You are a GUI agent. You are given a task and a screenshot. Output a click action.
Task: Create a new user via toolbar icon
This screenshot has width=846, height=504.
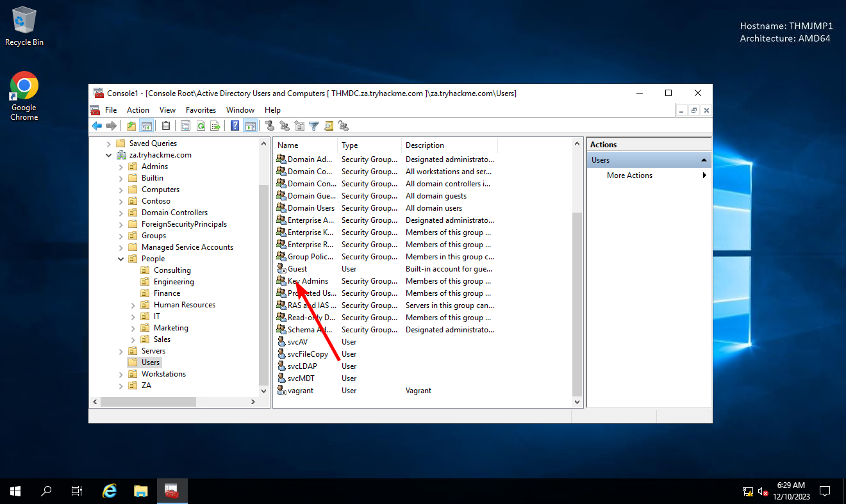click(270, 126)
